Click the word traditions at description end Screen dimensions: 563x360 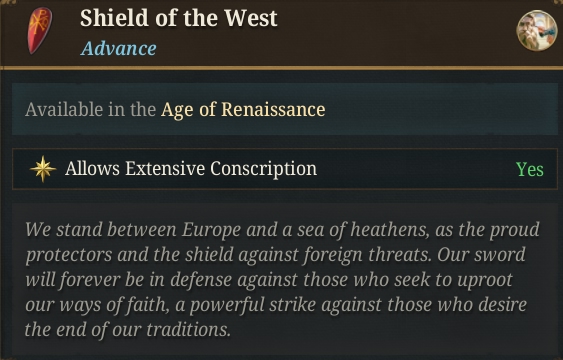(188, 329)
